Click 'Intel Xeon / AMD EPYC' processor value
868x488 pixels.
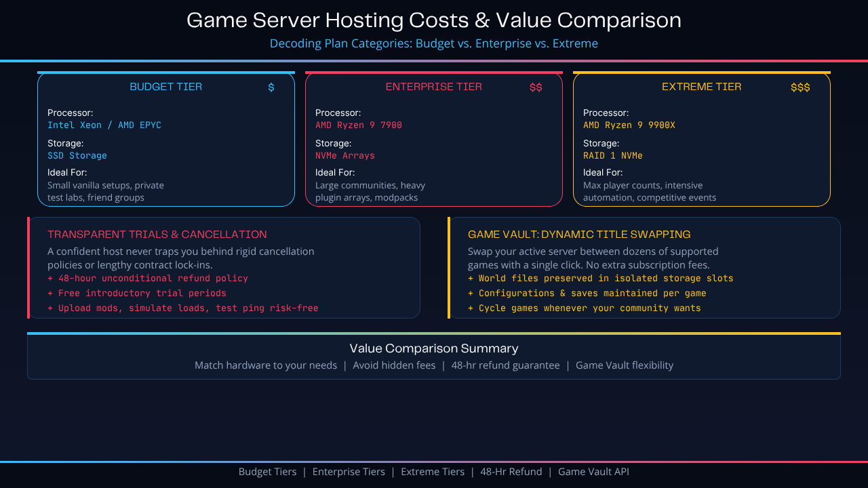pos(104,125)
